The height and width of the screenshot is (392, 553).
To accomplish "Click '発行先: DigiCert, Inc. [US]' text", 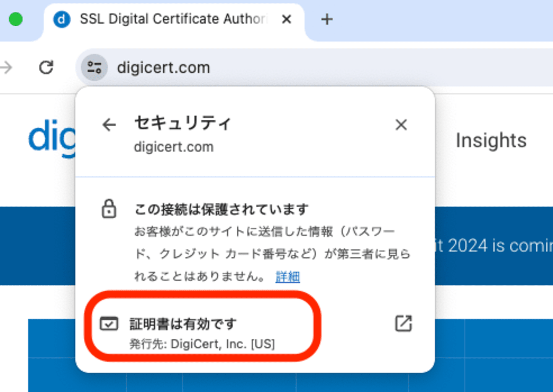I will click(x=202, y=344).
